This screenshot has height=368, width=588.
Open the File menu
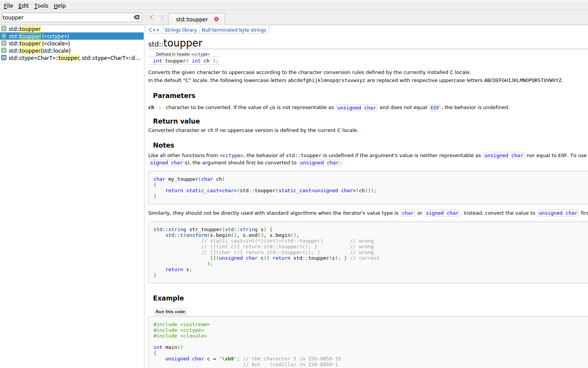coord(8,6)
